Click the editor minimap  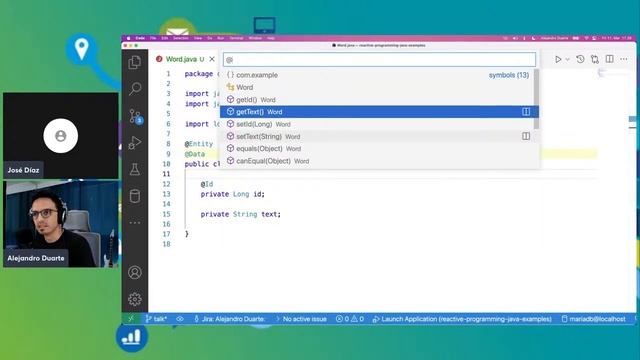(614, 73)
